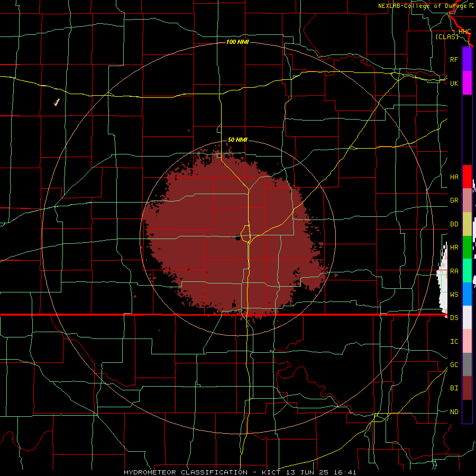Click the IC legend label
The image size is (476, 476).
click(454, 342)
